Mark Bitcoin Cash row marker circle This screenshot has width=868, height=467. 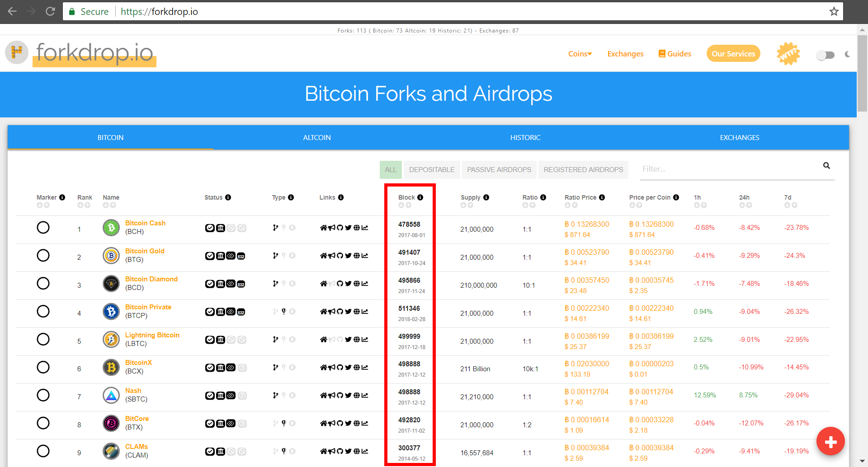43,228
